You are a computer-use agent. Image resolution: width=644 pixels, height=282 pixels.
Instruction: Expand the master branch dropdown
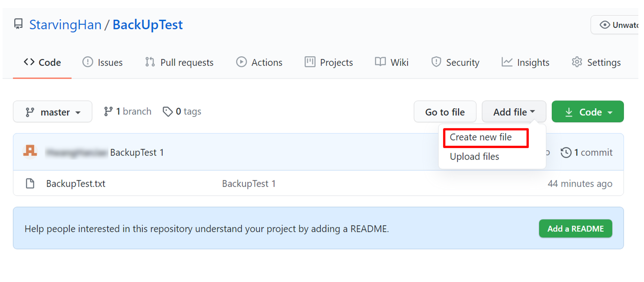pos(53,112)
